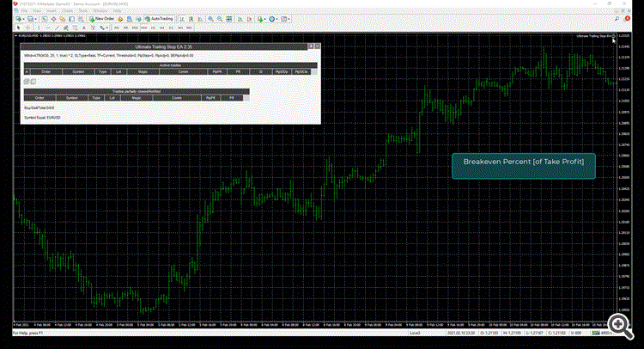Switch chart to candlesticks mode
This screenshot has width=644, height=349.
pyautogui.click(x=191, y=19)
